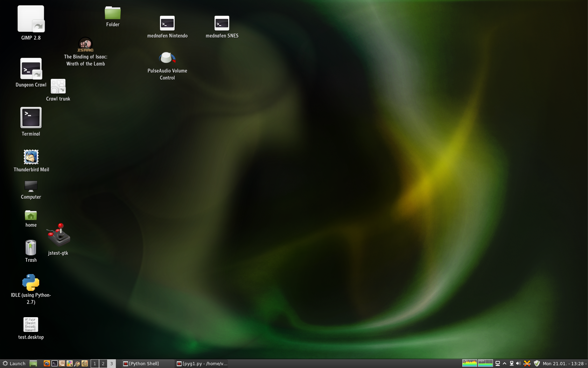The height and width of the screenshot is (368, 588).
Task: Click the palette and brush quick-launch icon
Action: [77, 363]
